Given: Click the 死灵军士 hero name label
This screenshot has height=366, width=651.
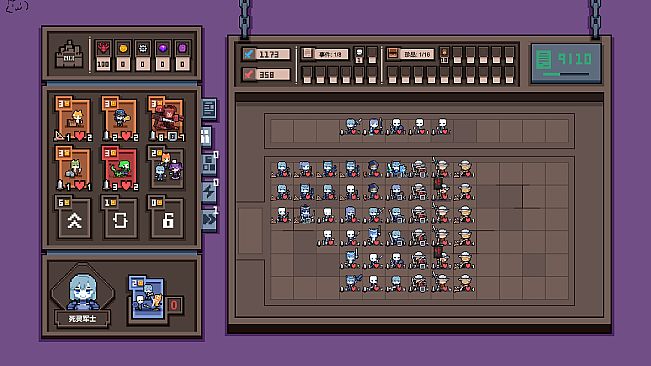Looking at the screenshot, I should tap(82, 319).
